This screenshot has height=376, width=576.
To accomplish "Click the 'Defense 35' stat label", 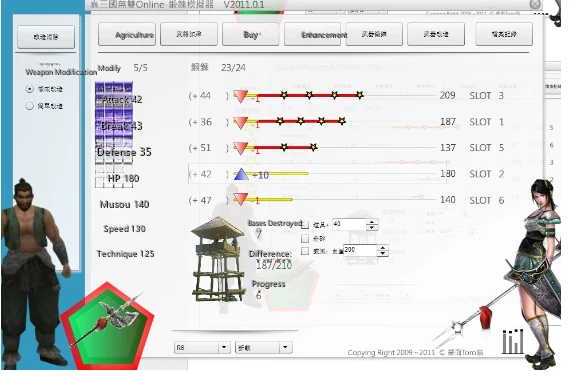I will (x=124, y=152).
